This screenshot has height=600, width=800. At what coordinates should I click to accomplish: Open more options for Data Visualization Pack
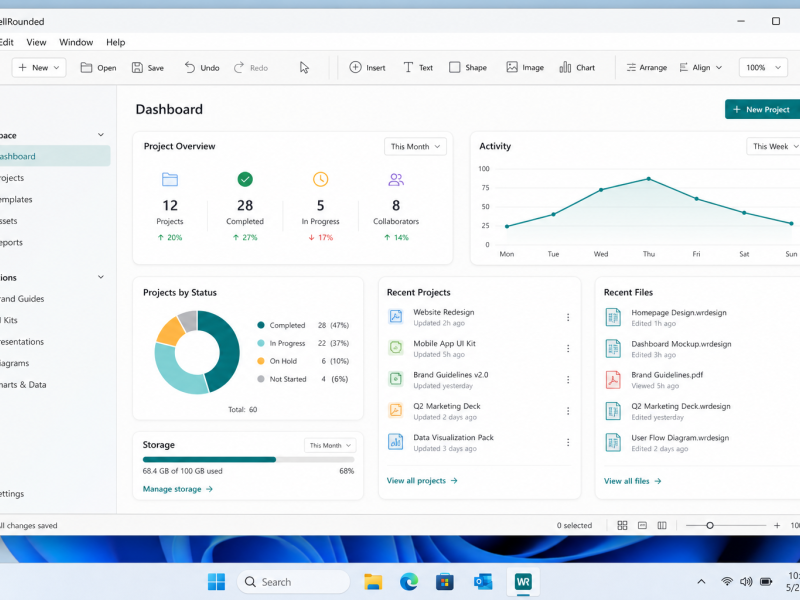click(x=568, y=442)
